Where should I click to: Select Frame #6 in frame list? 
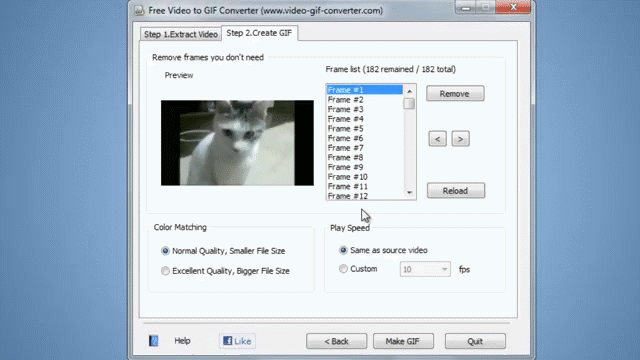(x=365, y=138)
